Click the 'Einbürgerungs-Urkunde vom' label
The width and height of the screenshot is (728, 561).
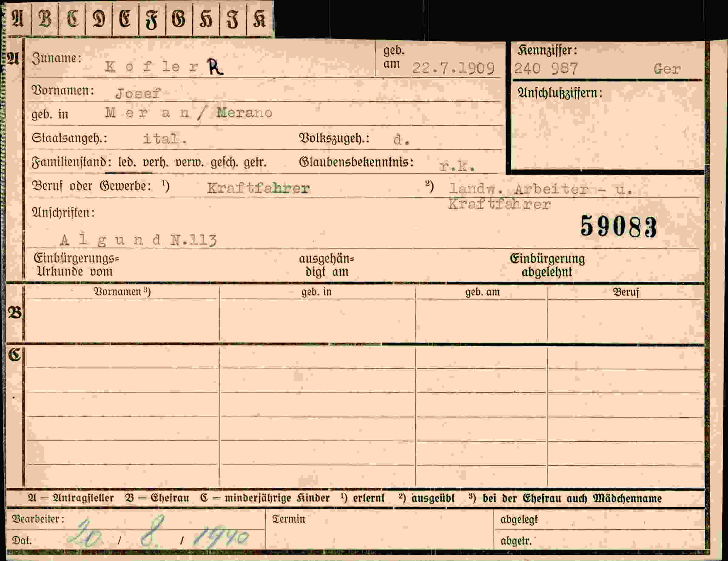(x=76, y=265)
